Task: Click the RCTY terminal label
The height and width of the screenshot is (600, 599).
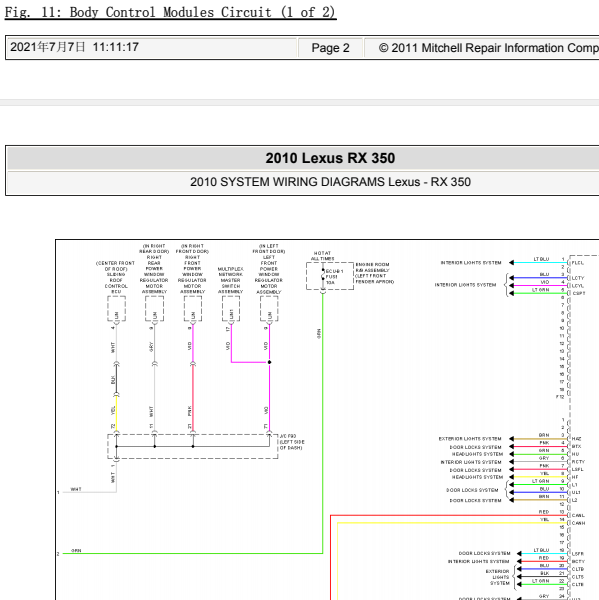Action: point(578,462)
